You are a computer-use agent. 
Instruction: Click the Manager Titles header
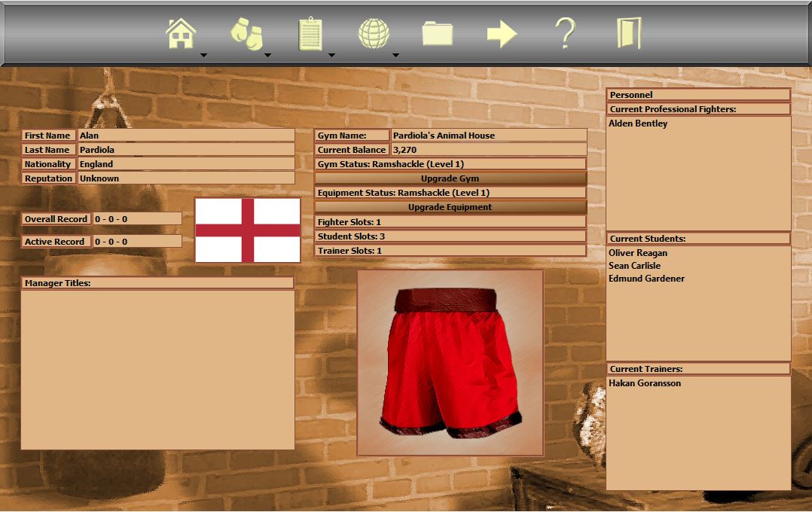point(157,283)
